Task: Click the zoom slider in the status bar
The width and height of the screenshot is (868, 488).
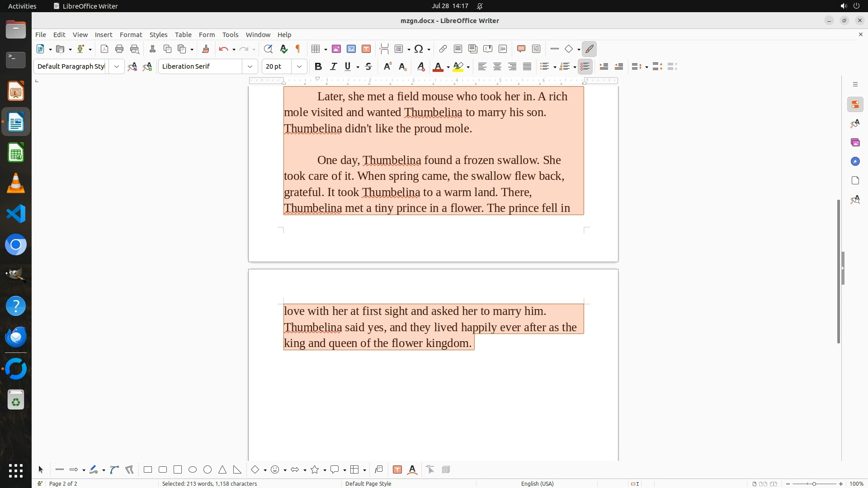Action: click(814, 484)
